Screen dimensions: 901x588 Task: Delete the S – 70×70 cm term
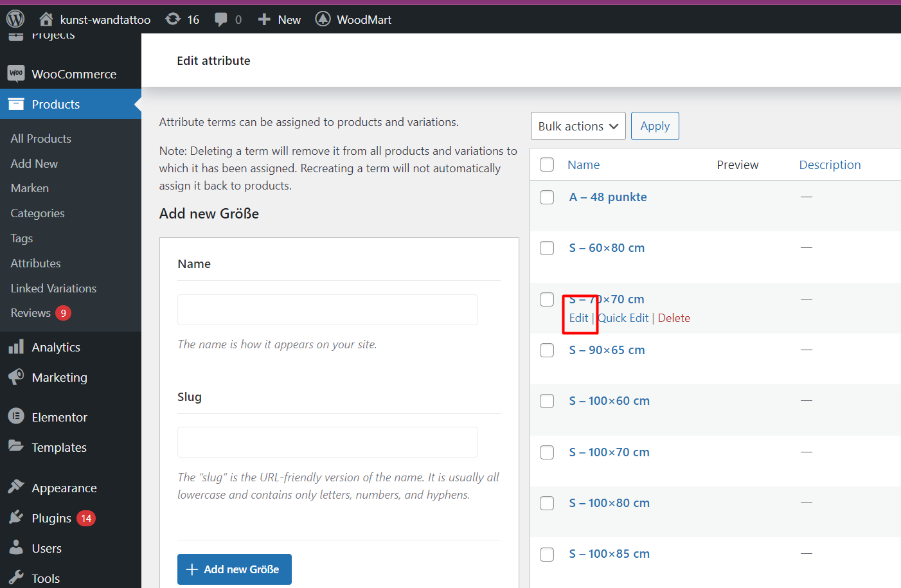pos(674,318)
